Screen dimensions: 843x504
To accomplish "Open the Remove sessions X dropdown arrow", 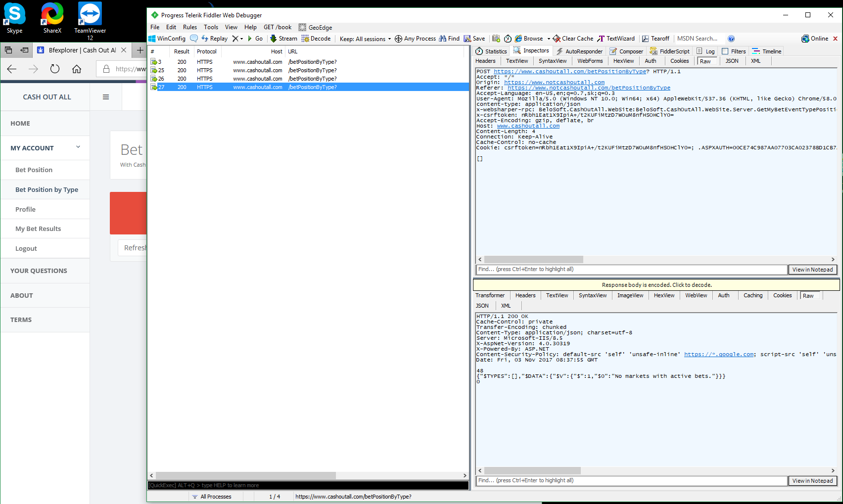I will click(x=241, y=39).
